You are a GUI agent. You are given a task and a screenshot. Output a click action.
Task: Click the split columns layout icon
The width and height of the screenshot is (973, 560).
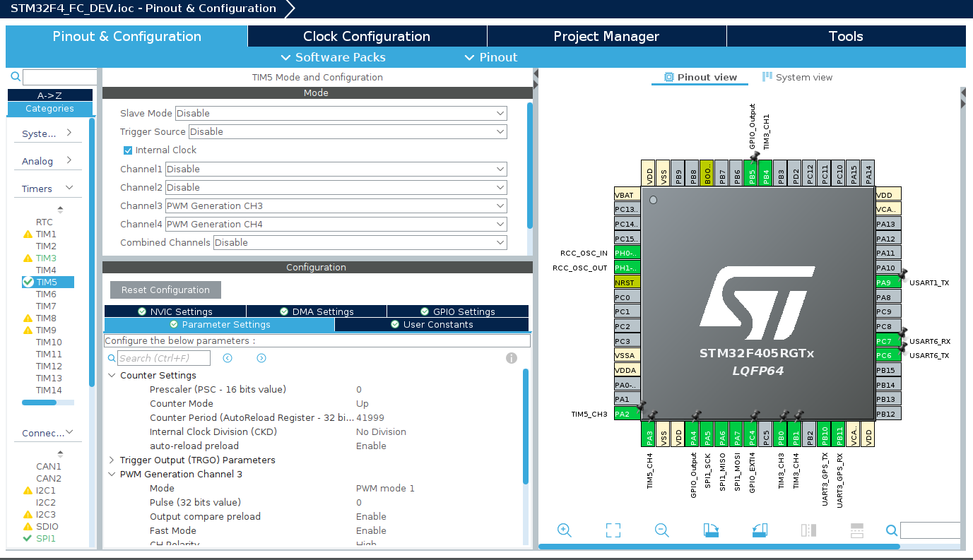(x=808, y=530)
